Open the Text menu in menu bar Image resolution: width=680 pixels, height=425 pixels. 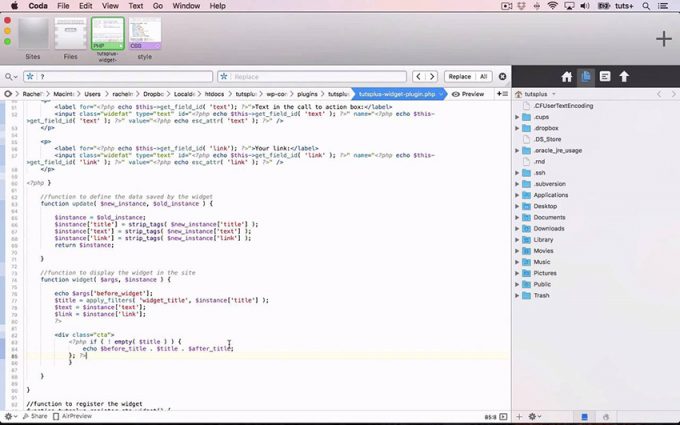[134, 6]
